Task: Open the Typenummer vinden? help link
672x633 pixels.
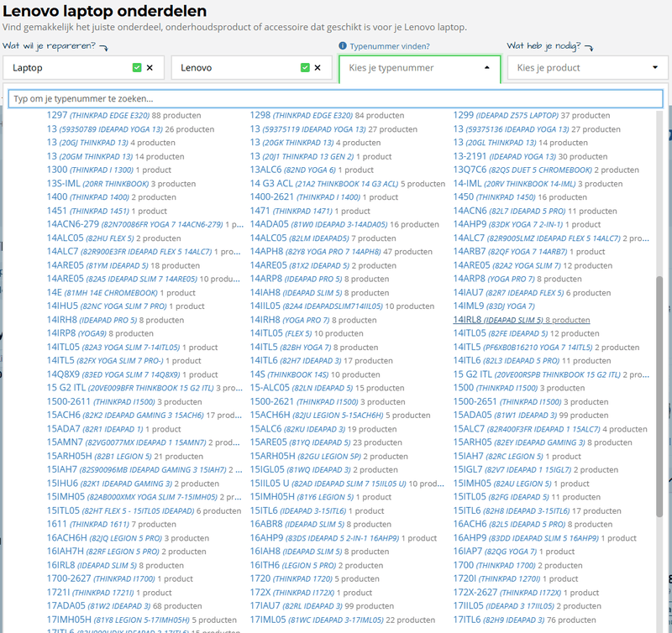Action: tap(389, 46)
